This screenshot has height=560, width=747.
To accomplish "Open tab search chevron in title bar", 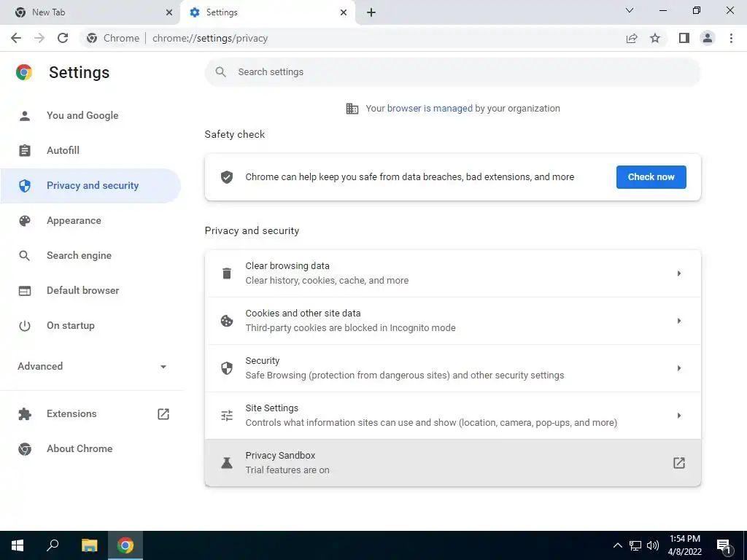I will (x=630, y=10).
